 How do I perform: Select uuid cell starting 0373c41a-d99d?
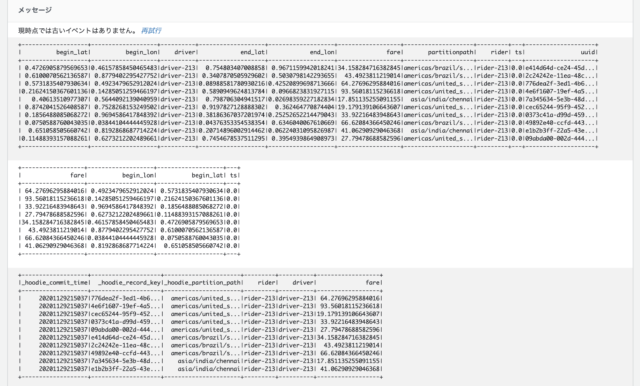click(560, 115)
